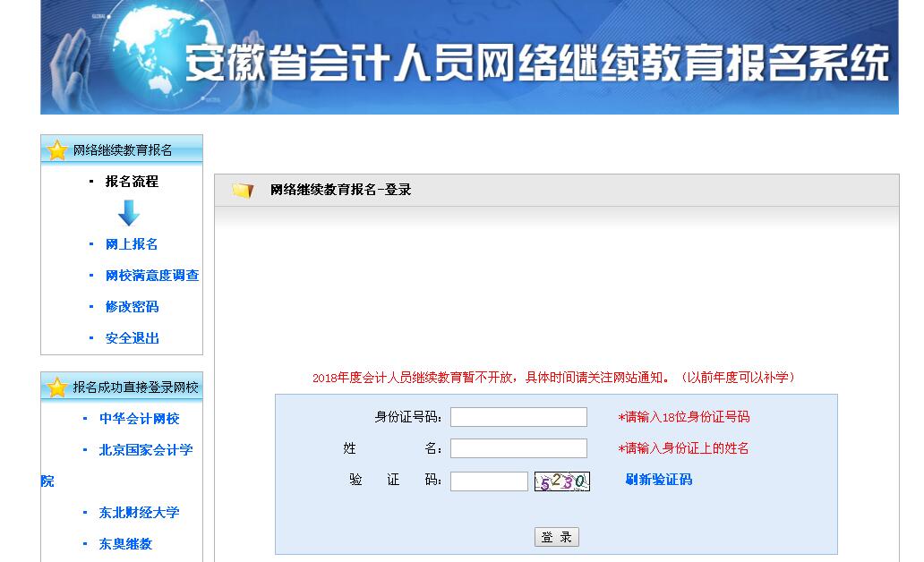This screenshot has height=562, width=924.
Task: Open 北京国家会计学院 school link
Action: tap(145, 450)
